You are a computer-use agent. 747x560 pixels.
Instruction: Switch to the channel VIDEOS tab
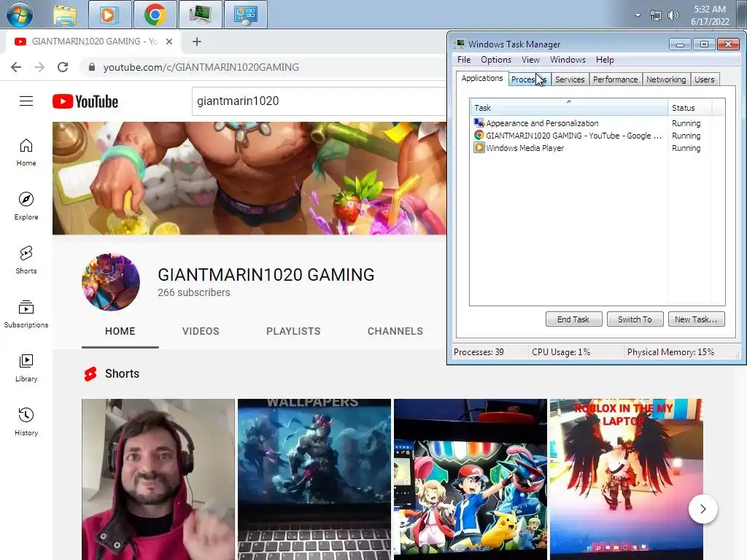(201, 331)
